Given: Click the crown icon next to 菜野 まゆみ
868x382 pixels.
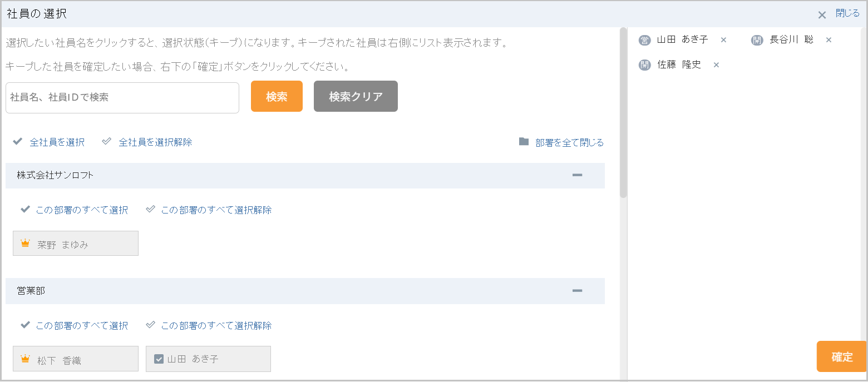Looking at the screenshot, I should pyautogui.click(x=25, y=244).
